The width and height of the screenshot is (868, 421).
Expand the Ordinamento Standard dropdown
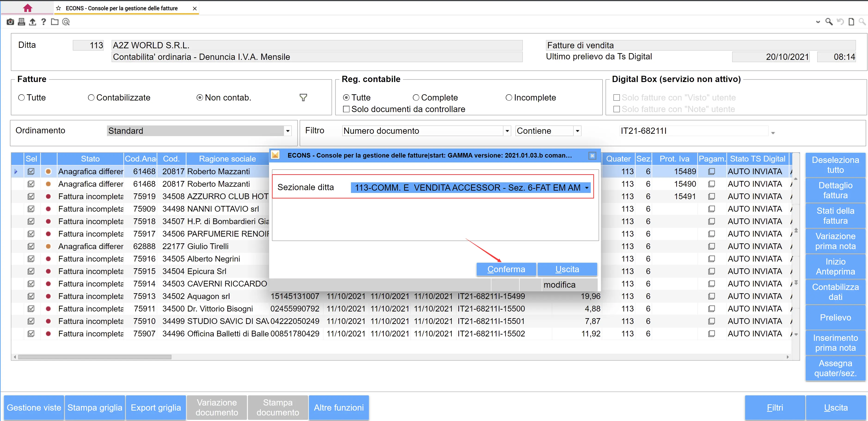point(287,131)
